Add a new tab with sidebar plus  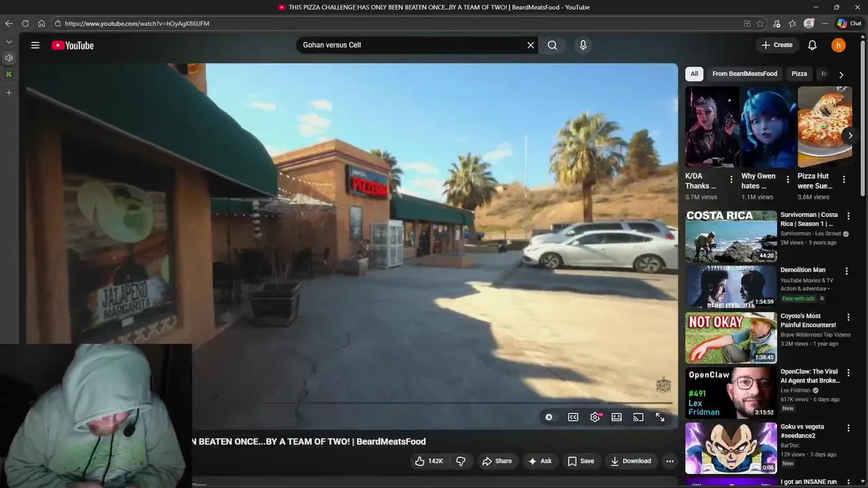[x=9, y=92]
